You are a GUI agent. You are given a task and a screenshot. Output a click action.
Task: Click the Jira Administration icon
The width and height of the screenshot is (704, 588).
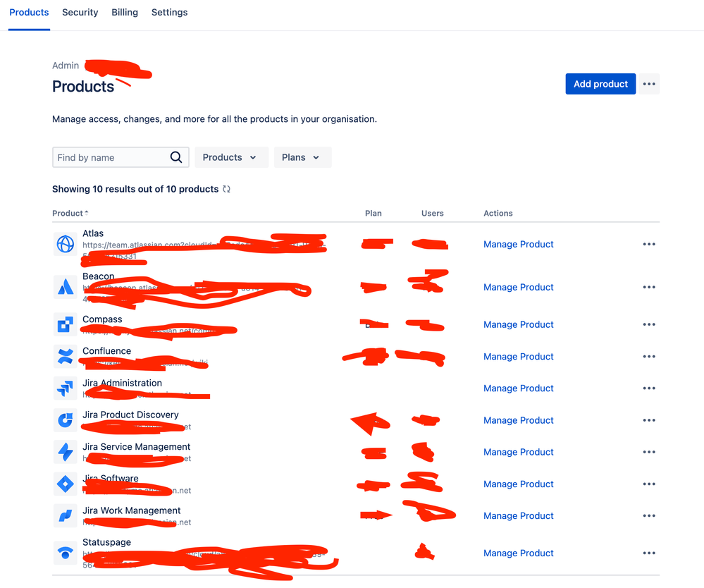[x=65, y=388]
